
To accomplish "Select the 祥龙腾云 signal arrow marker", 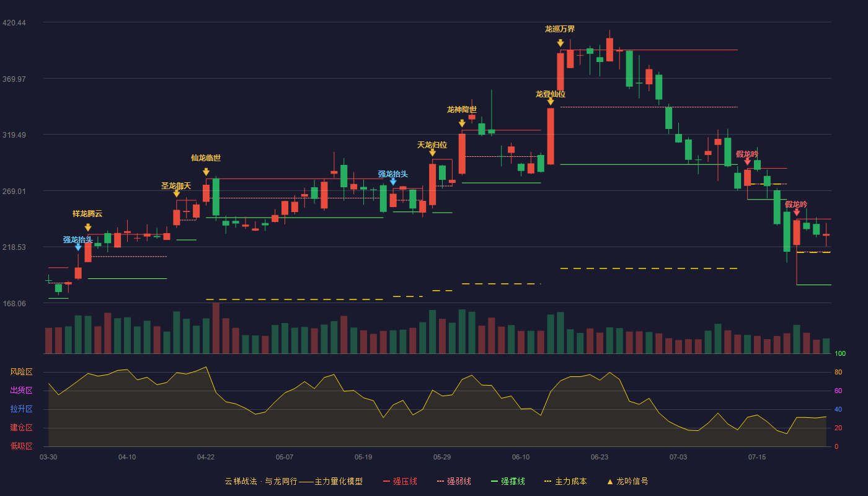I will [88, 228].
